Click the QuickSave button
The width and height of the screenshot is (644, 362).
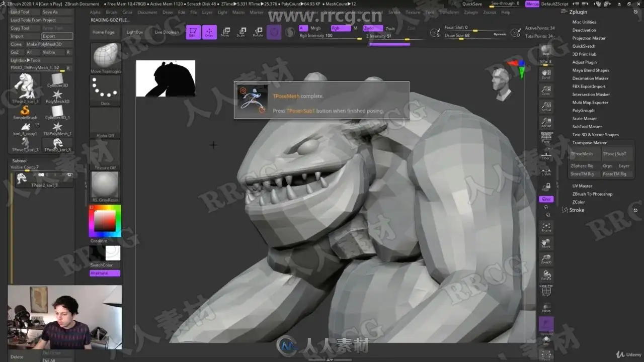point(472,4)
